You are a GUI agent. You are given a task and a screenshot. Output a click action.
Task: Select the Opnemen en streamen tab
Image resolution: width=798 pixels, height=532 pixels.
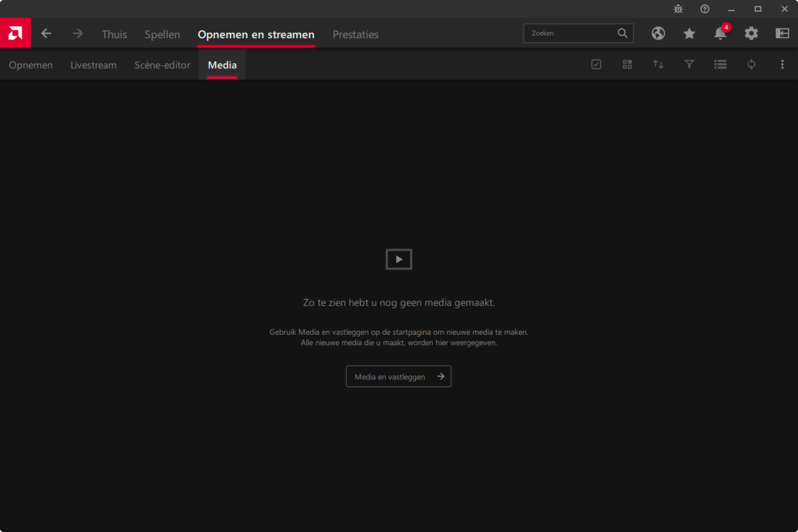(256, 34)
